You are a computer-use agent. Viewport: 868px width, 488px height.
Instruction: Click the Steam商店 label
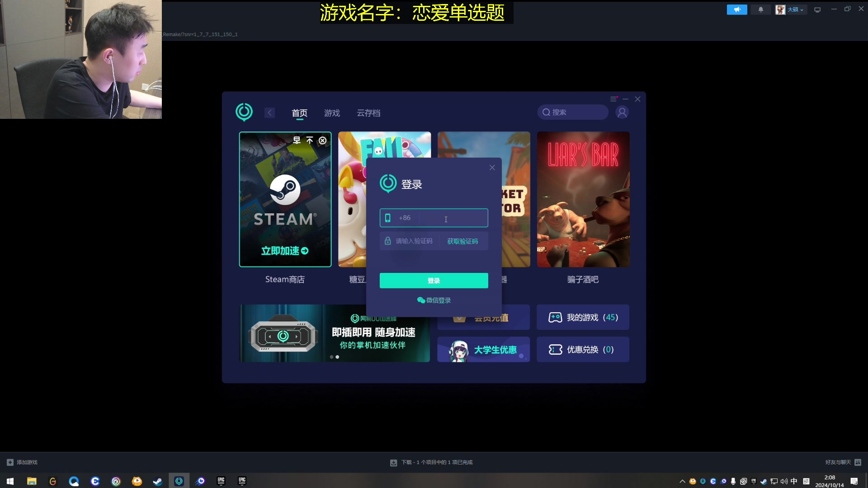click(x=285, y=280)
